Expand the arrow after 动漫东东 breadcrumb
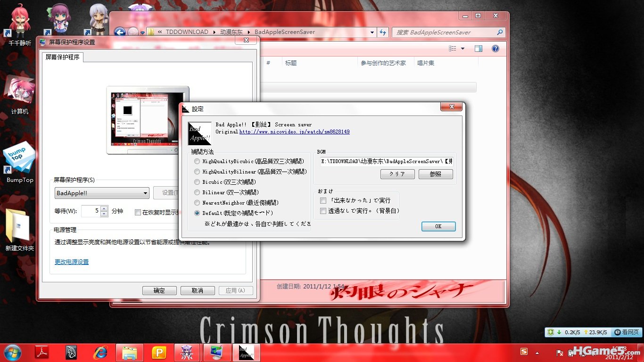Image resolution: width=644 pixels, height=362 pixels. 249,33
